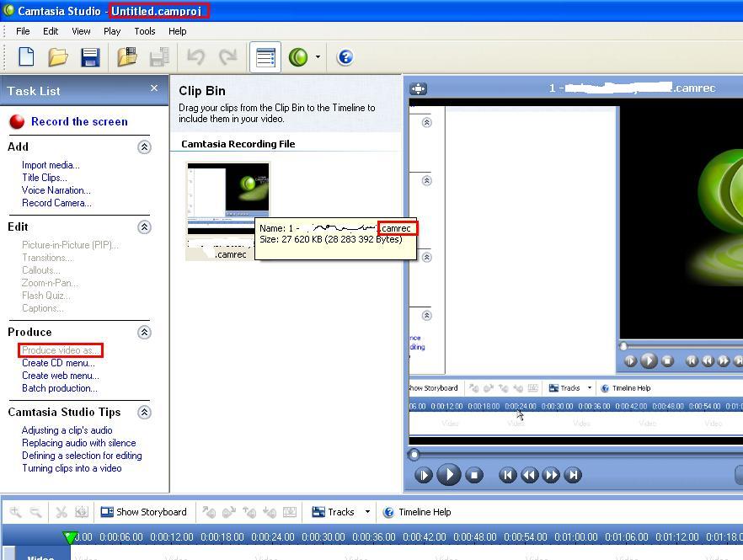
Task: Click the Fast Forward button
Action: [551, 475]
